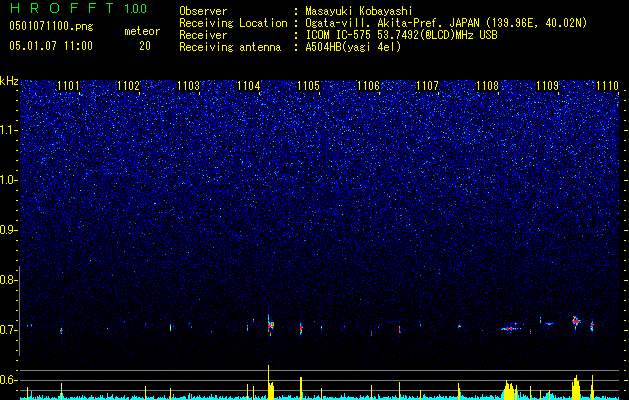Click the date 05.01.07 11:00 text

click(x=51, y=46)
